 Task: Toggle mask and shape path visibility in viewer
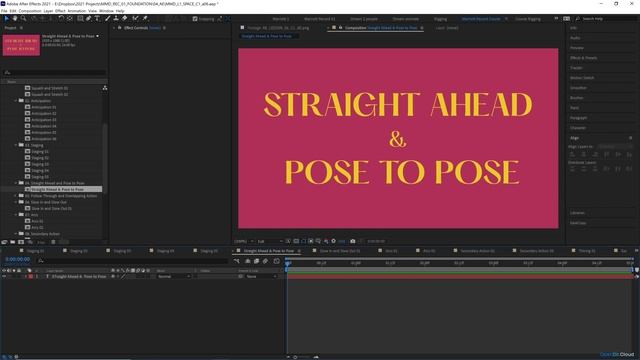pos(303,241)
